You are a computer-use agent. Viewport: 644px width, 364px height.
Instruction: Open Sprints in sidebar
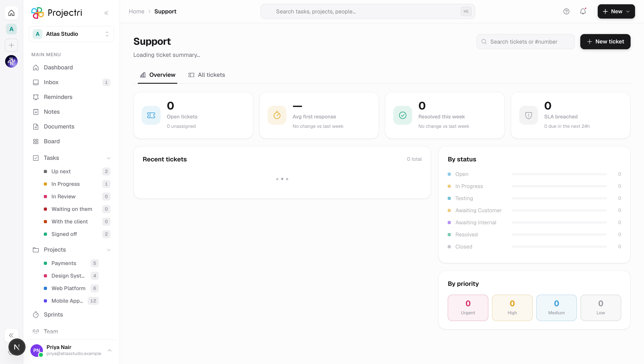point(71,315)
